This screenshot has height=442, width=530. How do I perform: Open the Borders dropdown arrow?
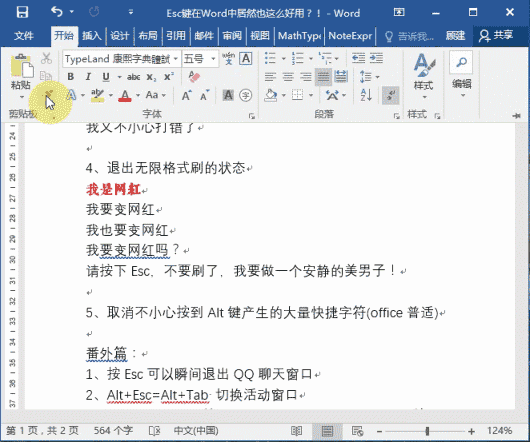click(311, 95)
